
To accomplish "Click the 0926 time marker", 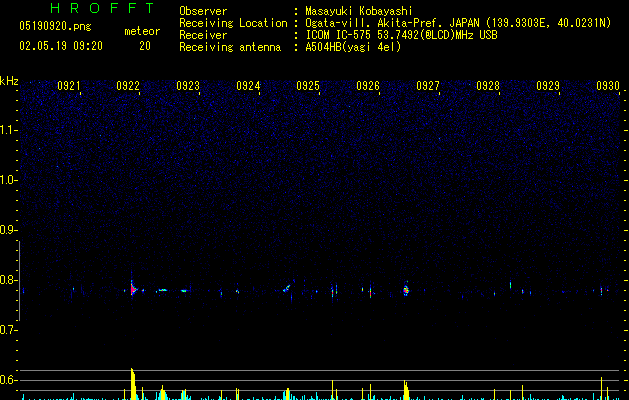I will click(x=368, y=86).
